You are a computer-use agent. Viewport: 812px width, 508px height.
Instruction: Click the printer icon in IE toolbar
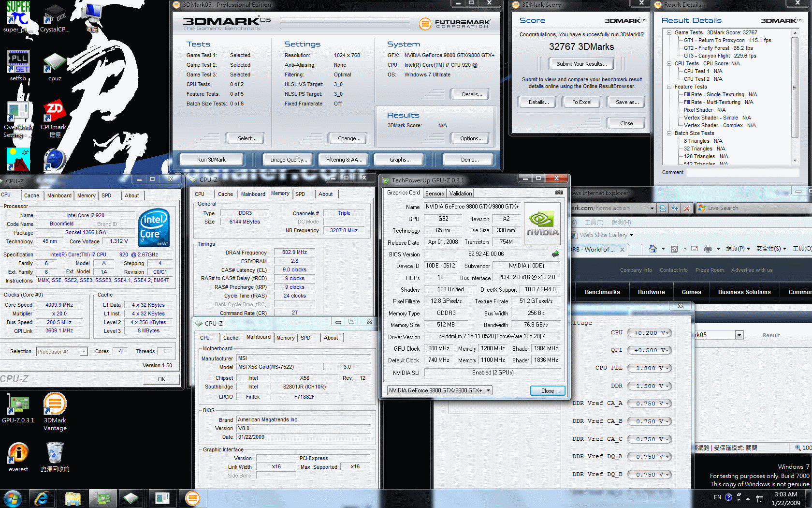(x=708, y=249)
